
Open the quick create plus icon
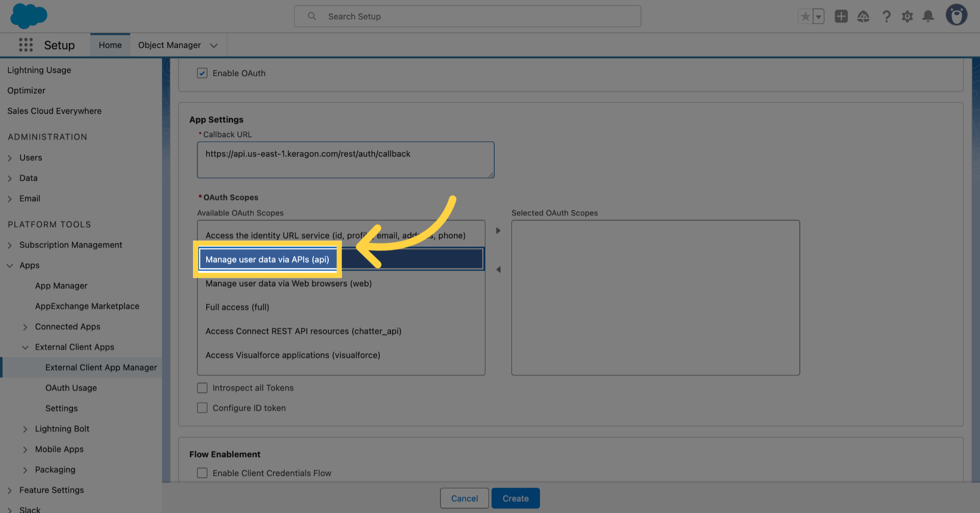(x=841, y=16)
